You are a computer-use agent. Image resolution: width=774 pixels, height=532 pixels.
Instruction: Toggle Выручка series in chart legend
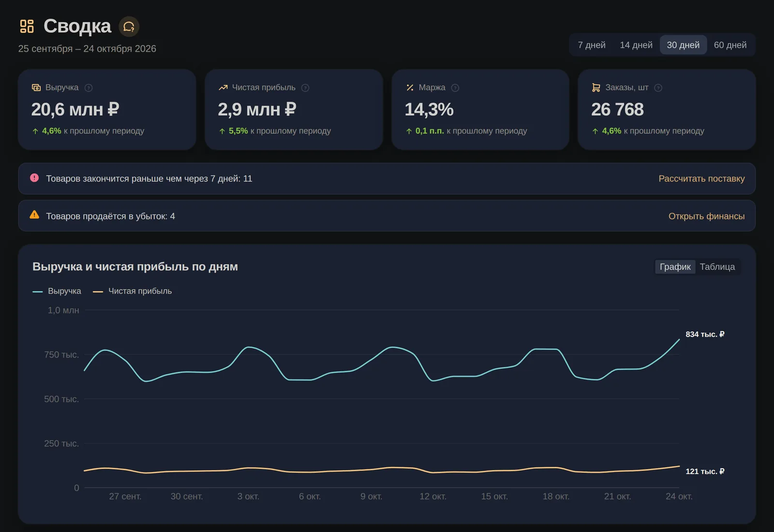tap(57, 291)
